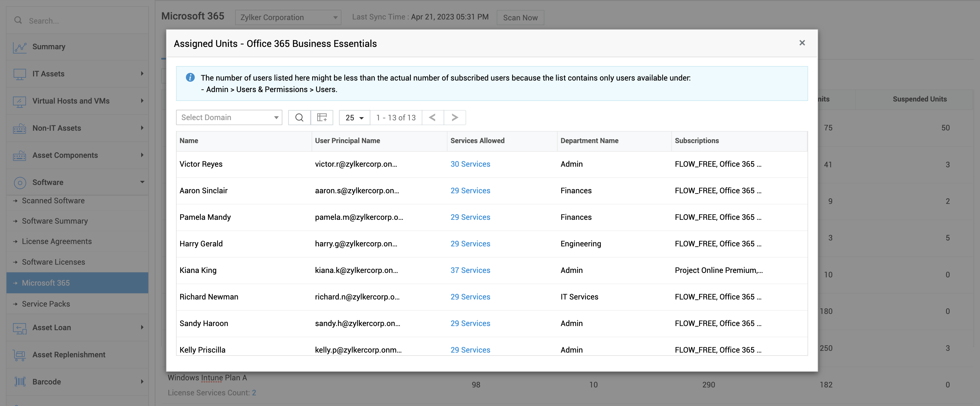This screenshot has width=980, height=406.
Task: Close the Assigned Units dialog
Action: click(x=802, y=43)
